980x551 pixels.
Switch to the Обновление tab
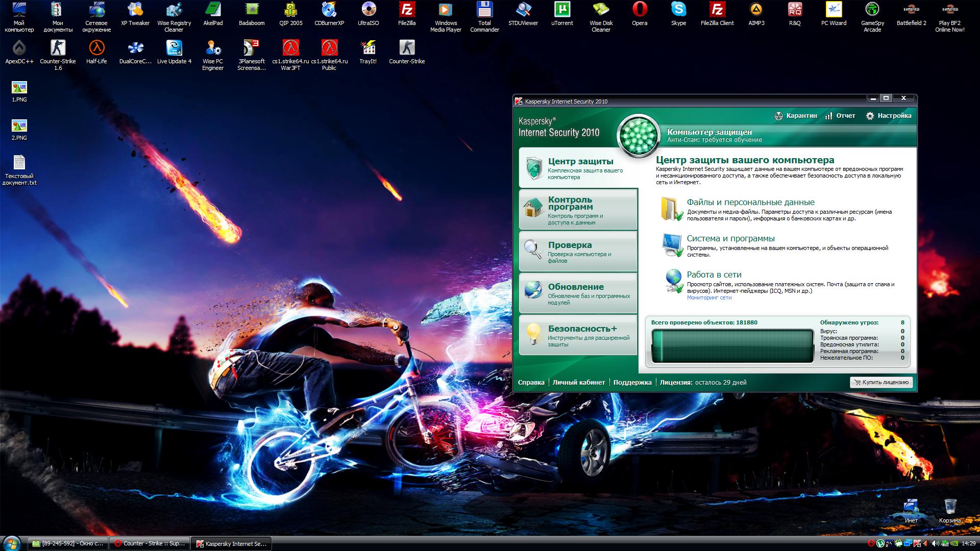tap(578, 293)
